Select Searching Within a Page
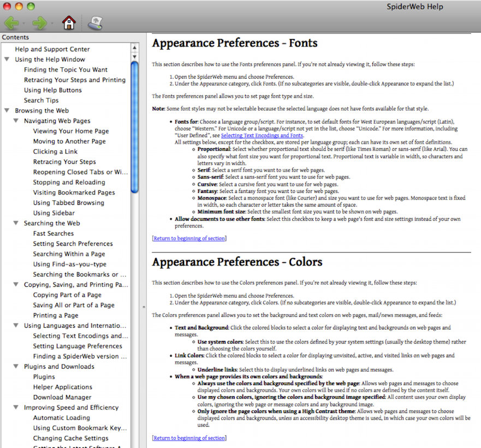The height and width of the screenshot is (448, 481). pyautogui.click(x=69, y=254)
